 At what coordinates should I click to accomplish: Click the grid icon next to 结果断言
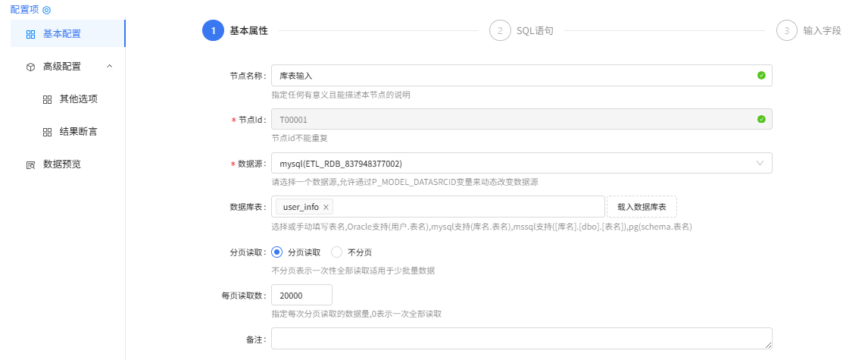[47, 133]
